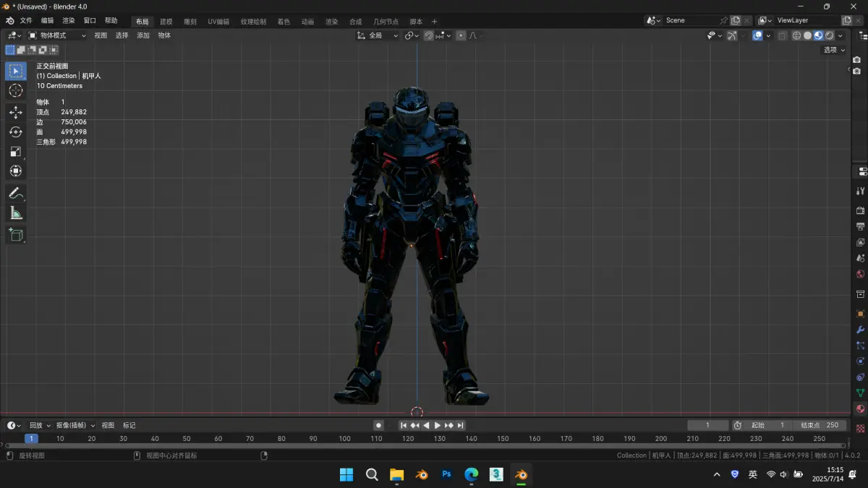Switch to rendered viewport shading
The image size is (868, 488).
(x=830, y=35)
